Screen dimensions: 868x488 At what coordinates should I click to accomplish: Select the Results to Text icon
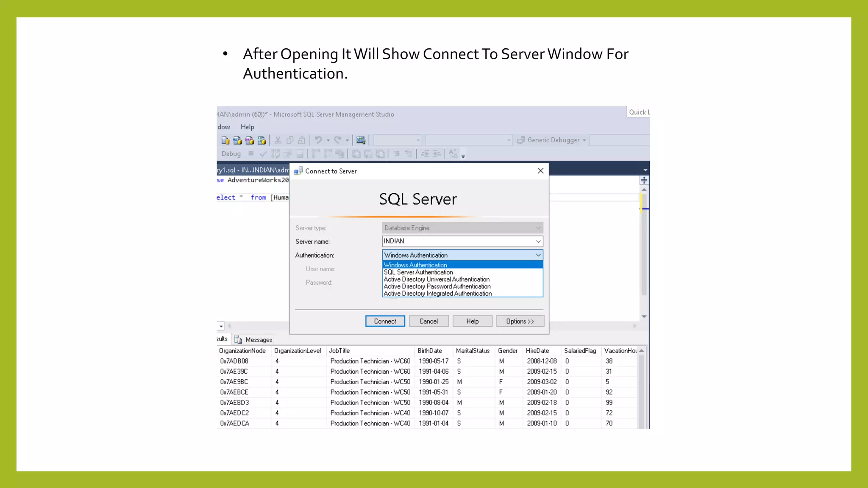[x=356, y=154]
